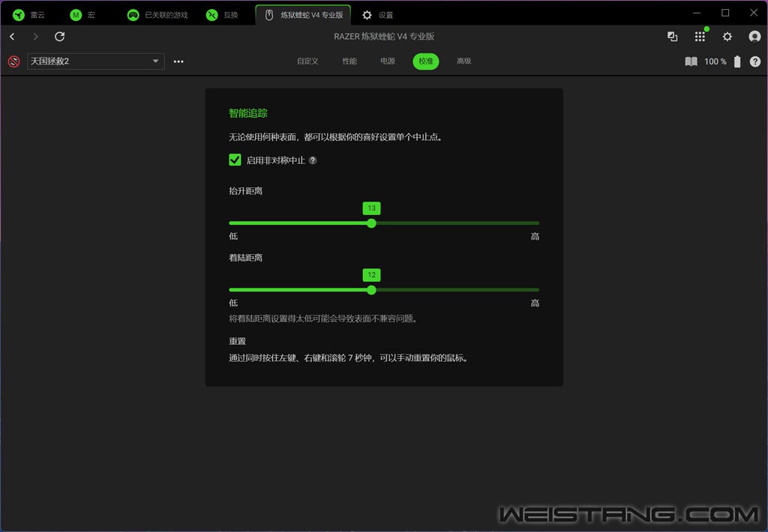Switch to the 性能 tab
This screenshot has width=768, height=532.
pos(349,61)
